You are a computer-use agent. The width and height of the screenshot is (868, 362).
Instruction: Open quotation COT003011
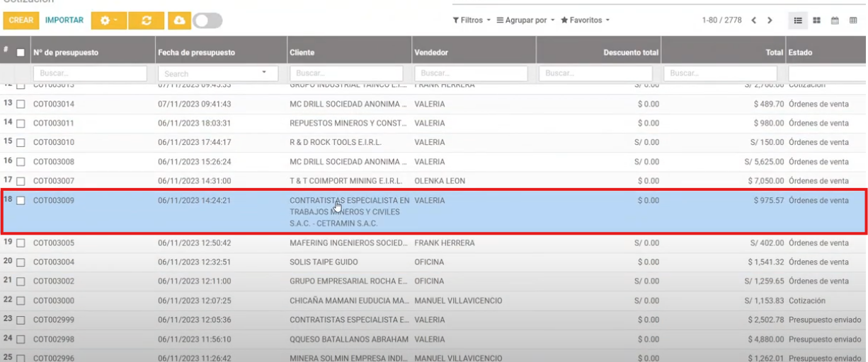pyautogui.click(x=54, y=123)
